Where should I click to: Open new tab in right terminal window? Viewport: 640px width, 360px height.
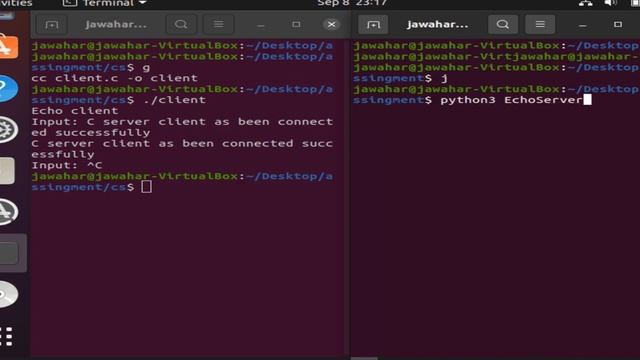tap(373, 25)
